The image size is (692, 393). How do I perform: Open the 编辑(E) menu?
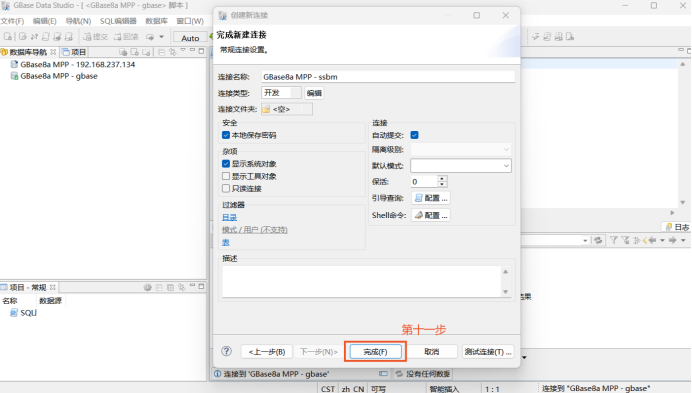pyautogui.click(x=45, y=21)
